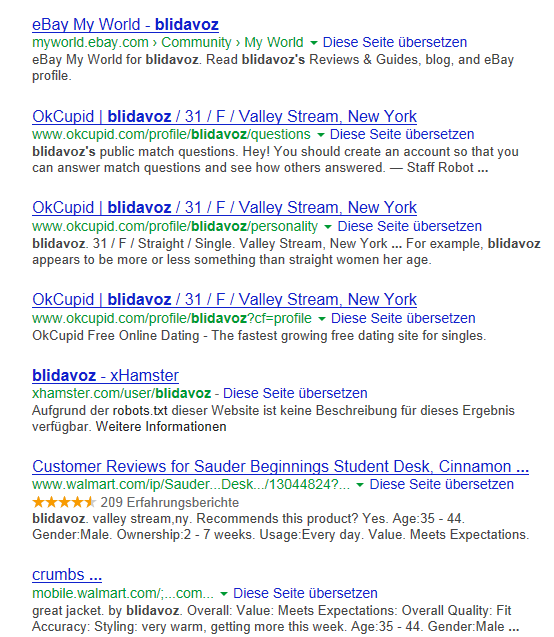Open the blidavoz - xHamster result

(105, 375)
